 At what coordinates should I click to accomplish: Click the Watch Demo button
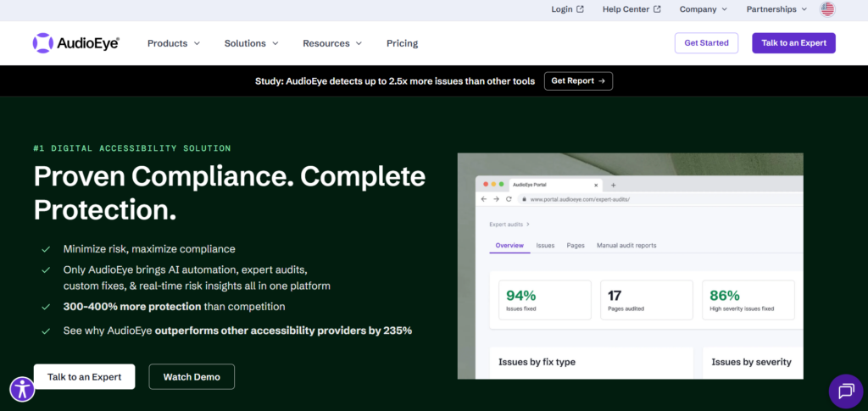(192, 377)
